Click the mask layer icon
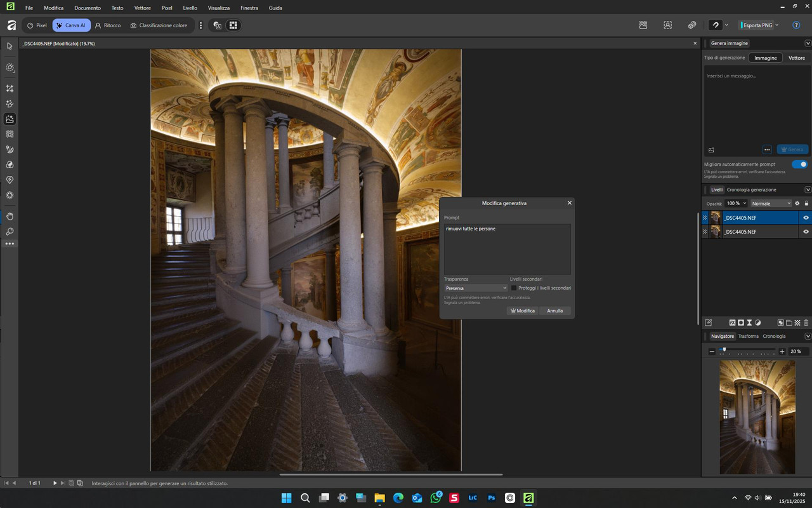Image resolution: width=812 pixels, height=508 pixels. click(740, 323)
